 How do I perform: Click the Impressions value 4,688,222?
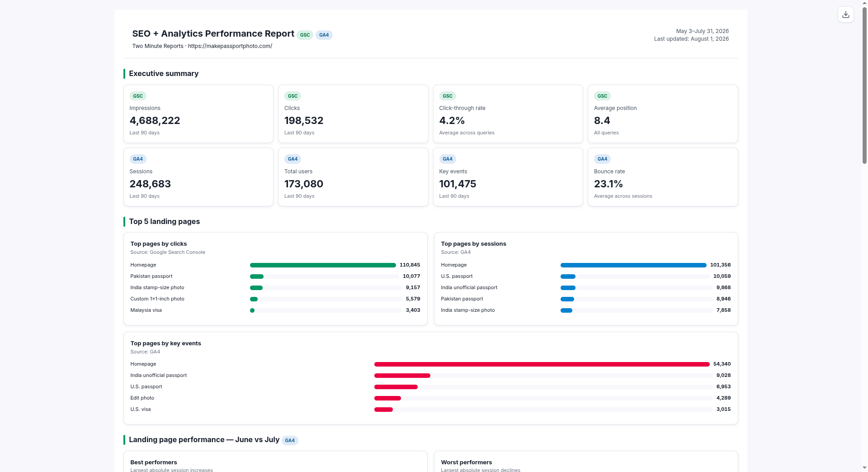(155, 121)
